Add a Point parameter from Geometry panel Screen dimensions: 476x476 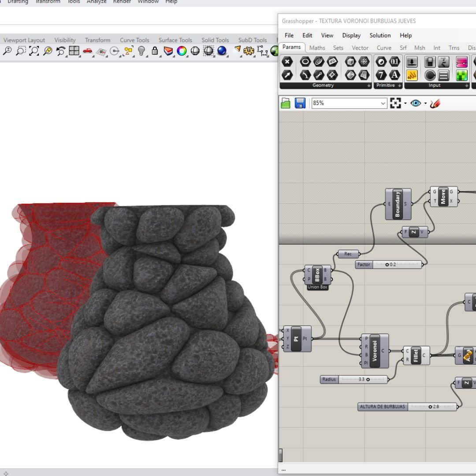[287, 62]
